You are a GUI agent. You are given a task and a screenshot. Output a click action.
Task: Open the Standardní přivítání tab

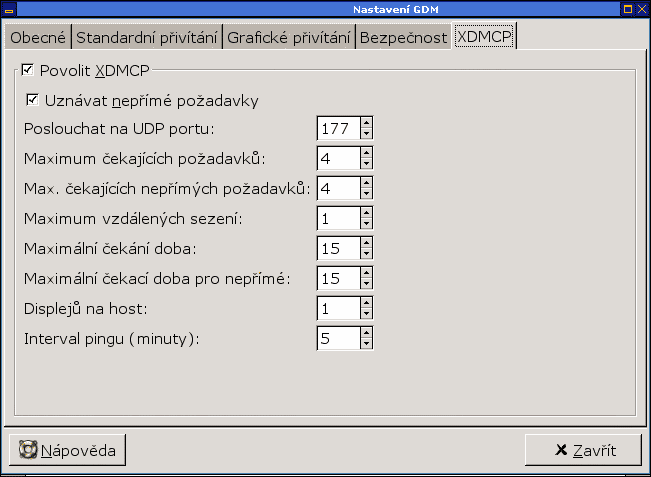[147, 38]
